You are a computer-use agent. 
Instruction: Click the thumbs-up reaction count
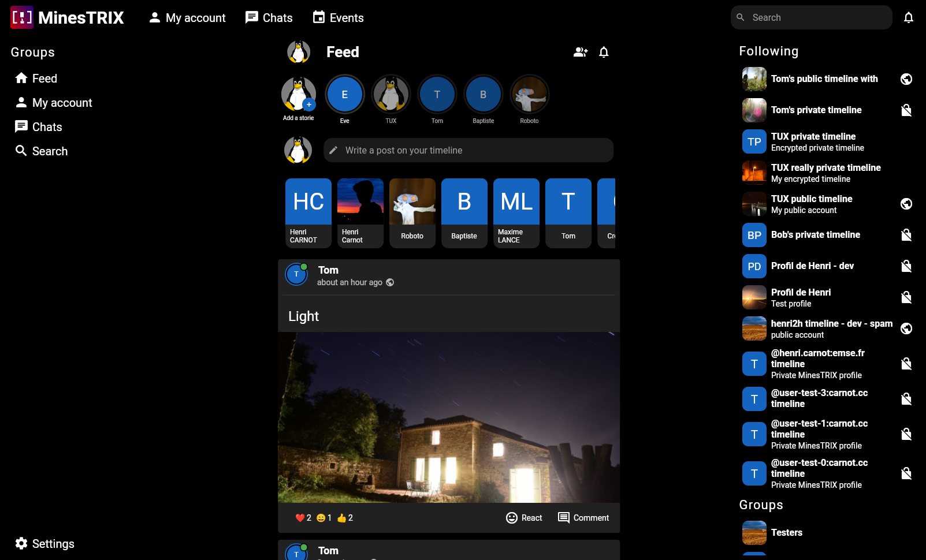[x=345, y=518]
